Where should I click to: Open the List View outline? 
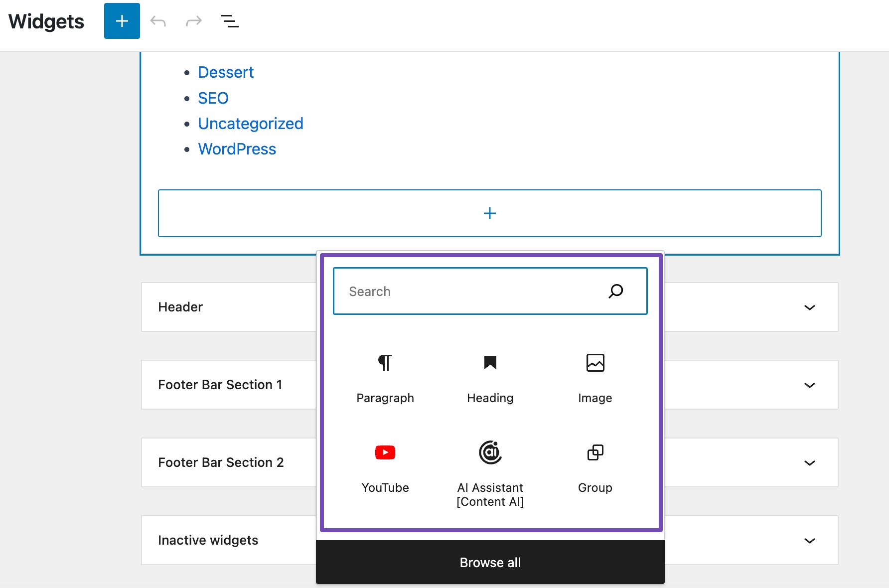pos(229,21)
